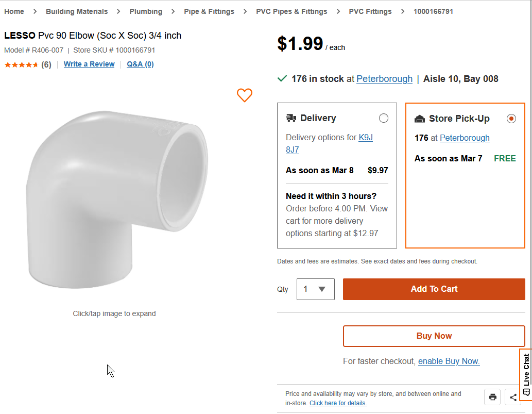Click the share icon button
The width and height of the screenshot is (532, 414).
pyautogui.click(x=513, y=396)
